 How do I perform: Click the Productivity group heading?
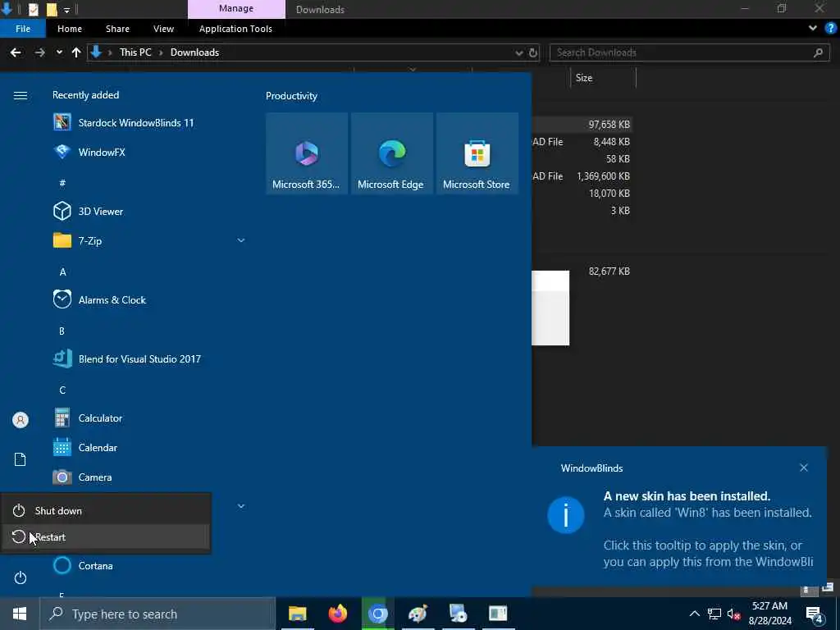(x=291, y=96)
